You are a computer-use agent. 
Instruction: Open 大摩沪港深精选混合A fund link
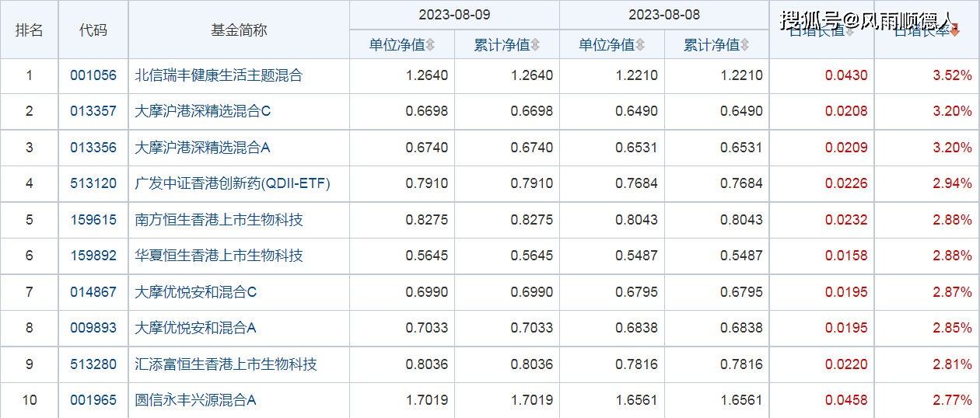coord(202,148)
